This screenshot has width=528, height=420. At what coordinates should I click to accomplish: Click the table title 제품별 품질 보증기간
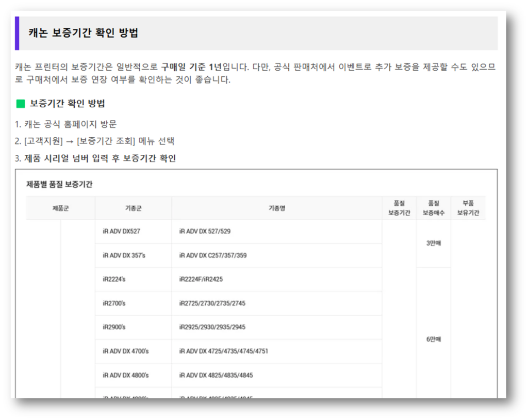59,184
